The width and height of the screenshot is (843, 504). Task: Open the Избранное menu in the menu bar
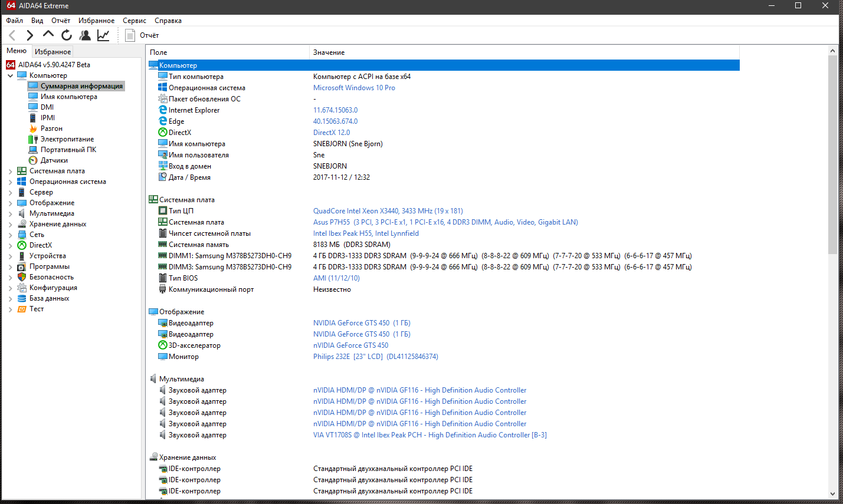pos(97,21)
